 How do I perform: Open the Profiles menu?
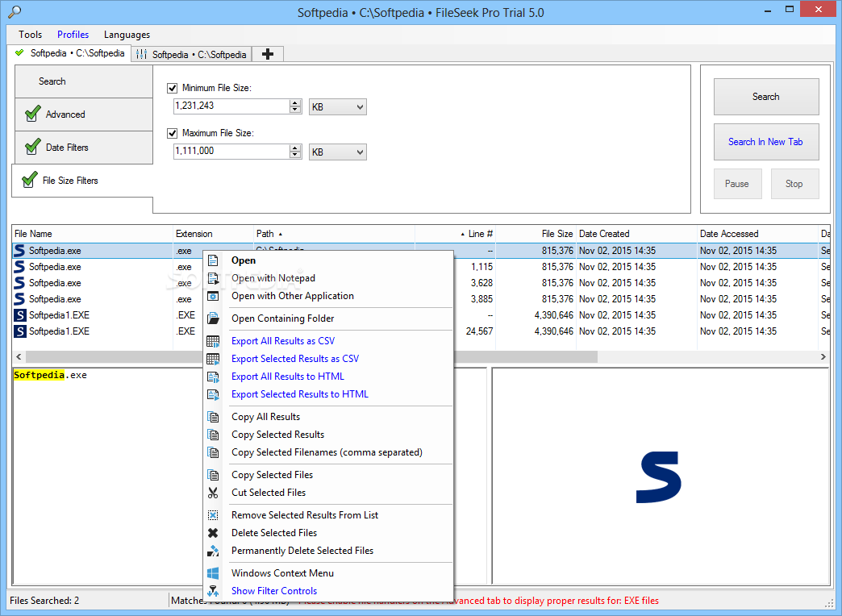[73, 35]
